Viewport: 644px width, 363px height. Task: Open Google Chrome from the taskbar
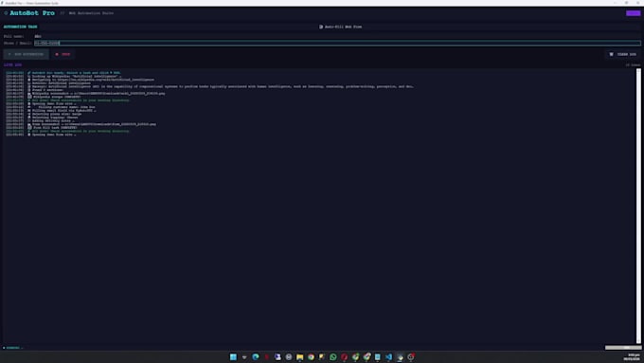[311, 356]
